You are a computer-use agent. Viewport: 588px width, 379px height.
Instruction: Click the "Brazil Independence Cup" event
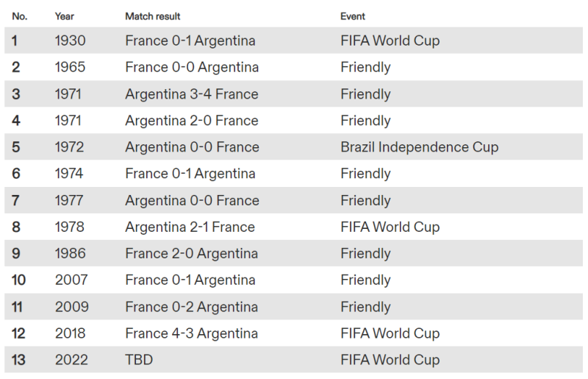pyautogui.click(x=420, y=147)
